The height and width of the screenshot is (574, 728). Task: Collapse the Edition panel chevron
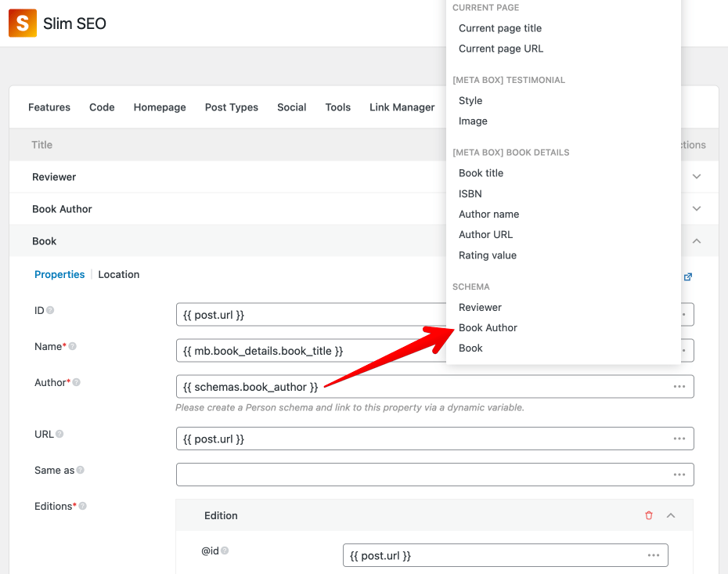pos(671,515)
